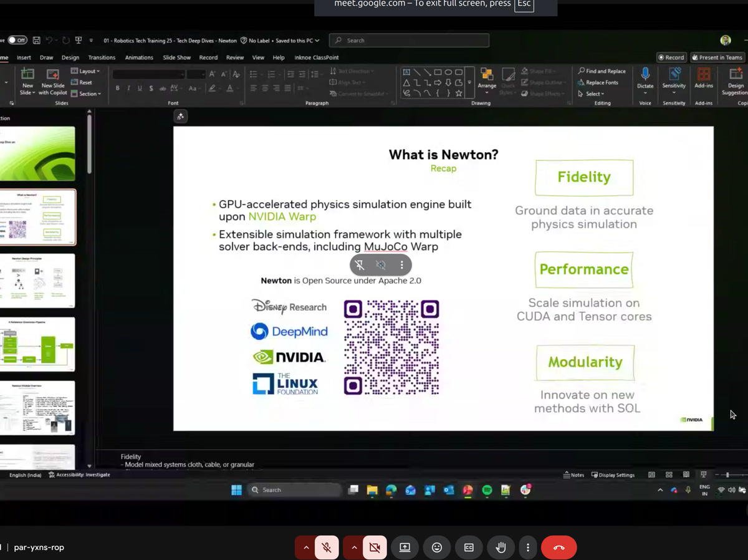This screenshot has width=748, height=560.
Task: Click the present screen icon in Meet
Action: pos(405,548)
